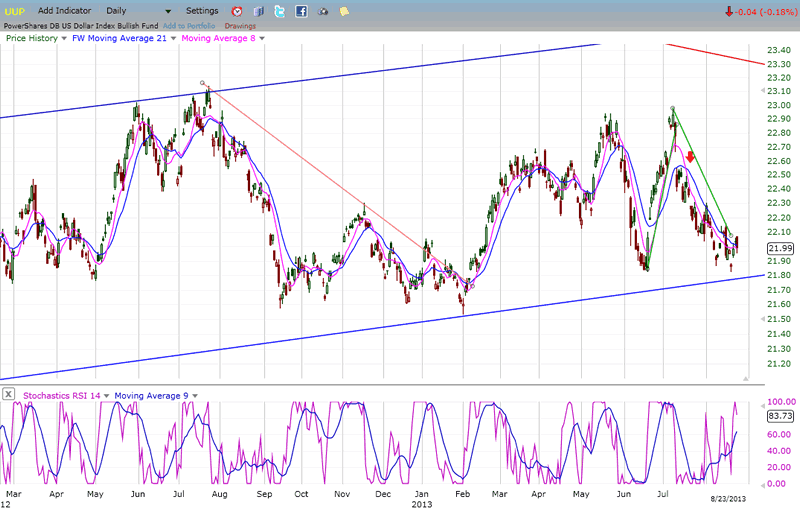
Task: Close the Stochastics RSI indicator panel
Action: click(x=8, y=394)
